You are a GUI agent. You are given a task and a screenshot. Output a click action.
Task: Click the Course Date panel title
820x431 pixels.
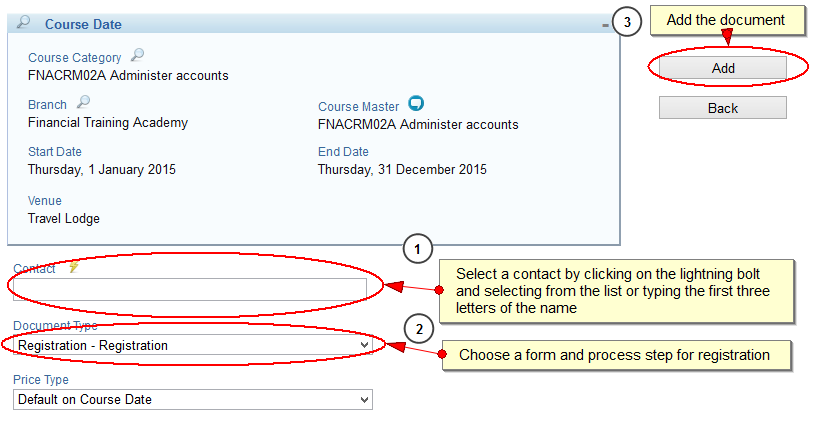click(x=83, y=25)
